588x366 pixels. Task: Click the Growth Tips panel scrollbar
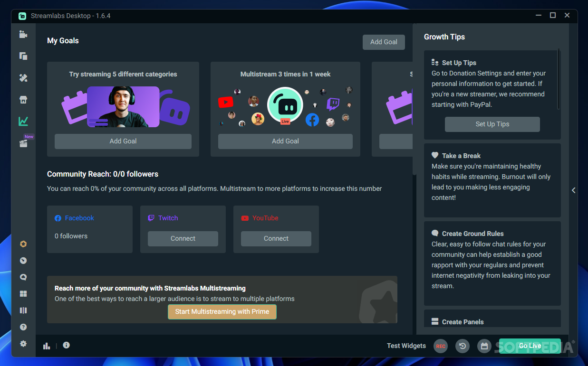point(559,79)
